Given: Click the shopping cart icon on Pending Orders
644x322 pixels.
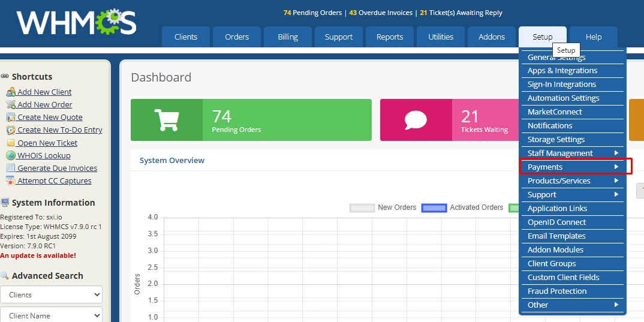Looking at the screenshot, I should click(x=166, y=120).
